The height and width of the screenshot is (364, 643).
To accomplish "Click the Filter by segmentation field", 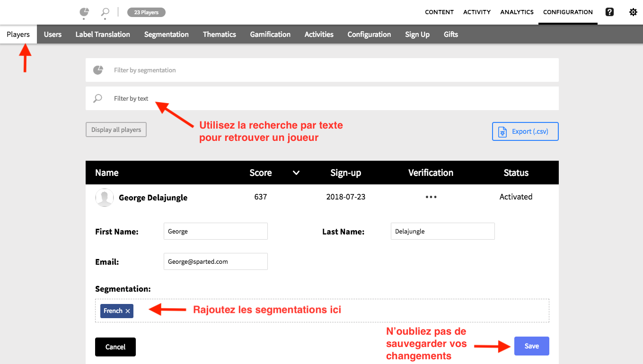I will click(322, 70).
